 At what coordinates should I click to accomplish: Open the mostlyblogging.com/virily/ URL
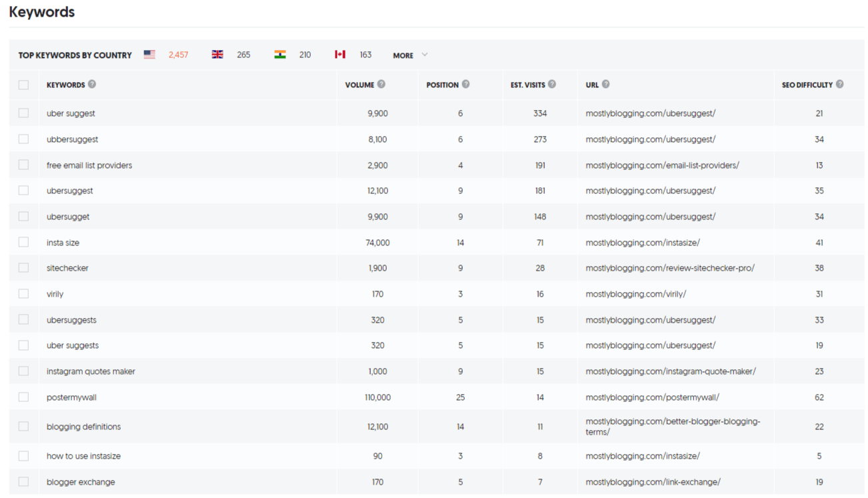click(x=636, y=294)
